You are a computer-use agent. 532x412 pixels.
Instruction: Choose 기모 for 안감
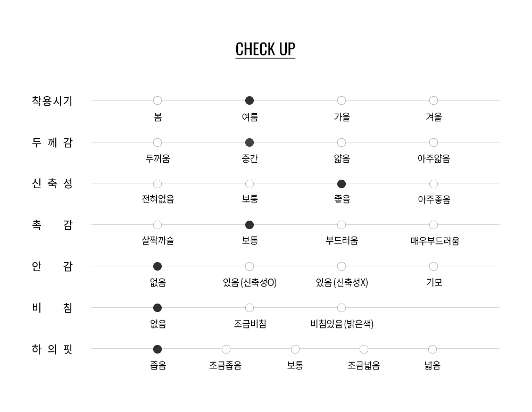coord(433,266)
